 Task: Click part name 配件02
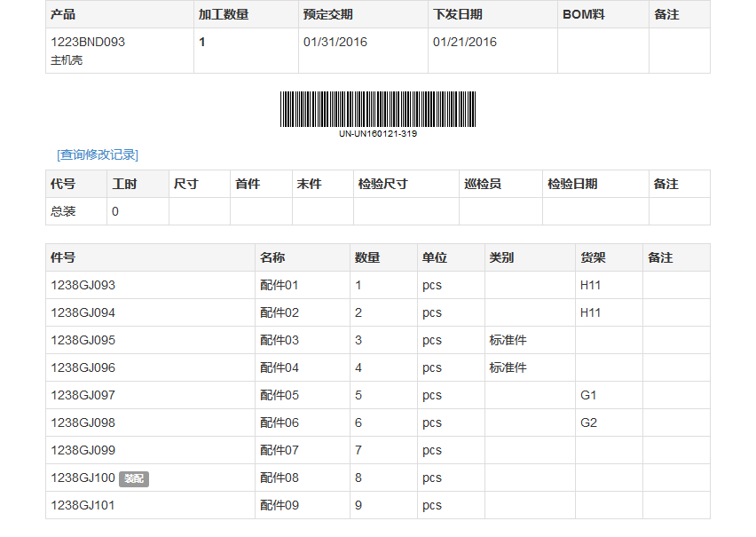tap(280, 312)
